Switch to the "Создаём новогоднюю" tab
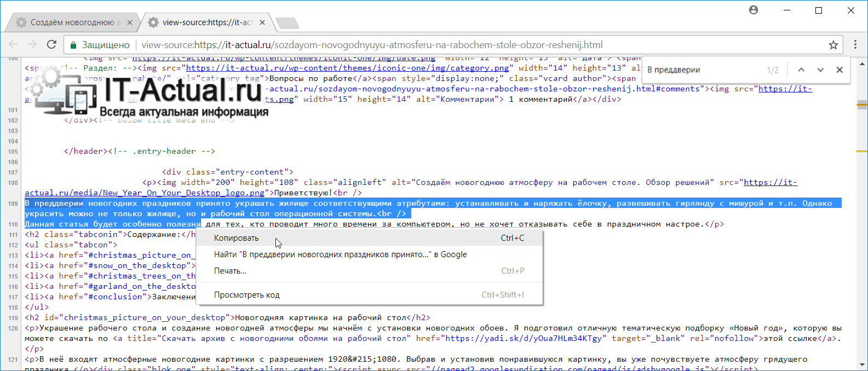 pyautogui.click(x=71, y=22)
